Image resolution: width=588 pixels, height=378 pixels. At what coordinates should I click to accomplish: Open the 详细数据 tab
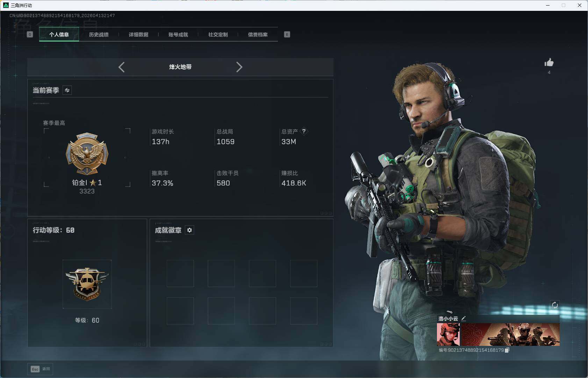(x=138, y=34)
